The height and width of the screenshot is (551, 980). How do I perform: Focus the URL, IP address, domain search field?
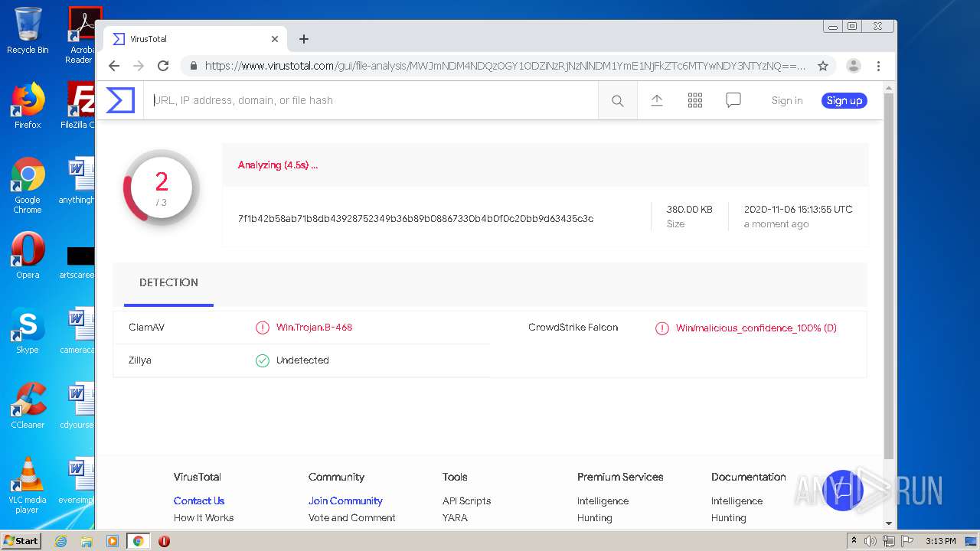coord(371,100)
